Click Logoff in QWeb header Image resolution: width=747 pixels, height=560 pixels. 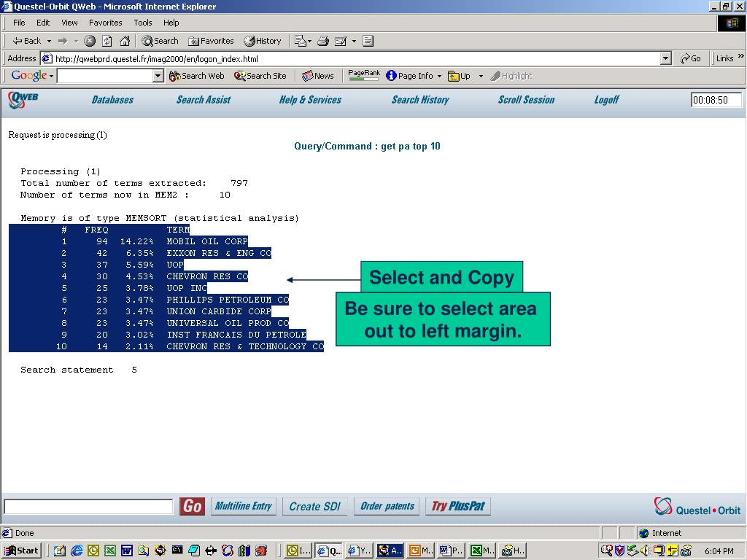click(x=606, y=100)
